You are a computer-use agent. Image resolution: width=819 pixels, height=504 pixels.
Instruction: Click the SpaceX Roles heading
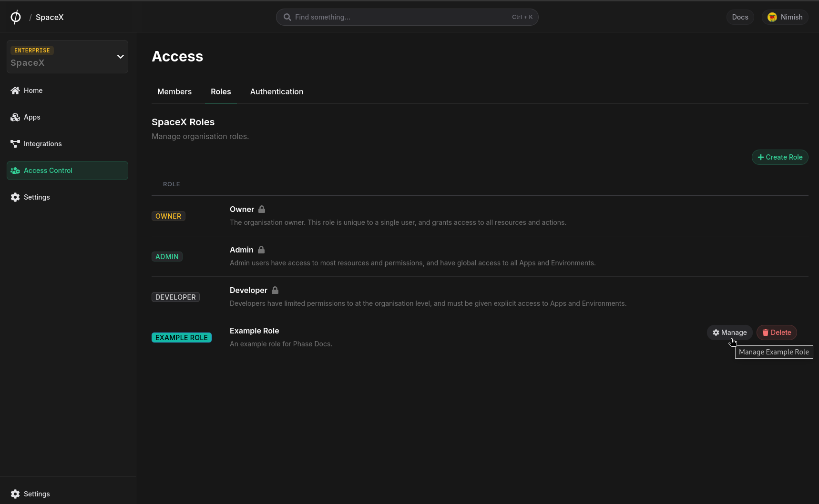click(183, 122)
